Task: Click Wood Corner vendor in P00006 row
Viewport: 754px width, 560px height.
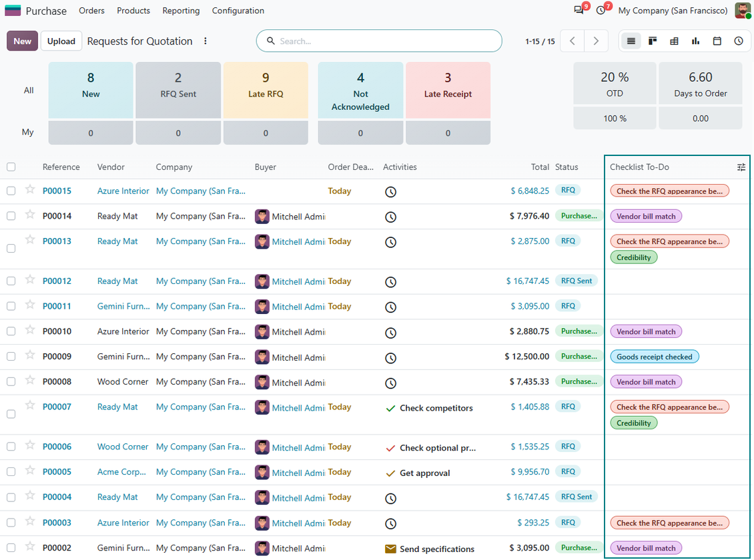Action: point(123,447)
